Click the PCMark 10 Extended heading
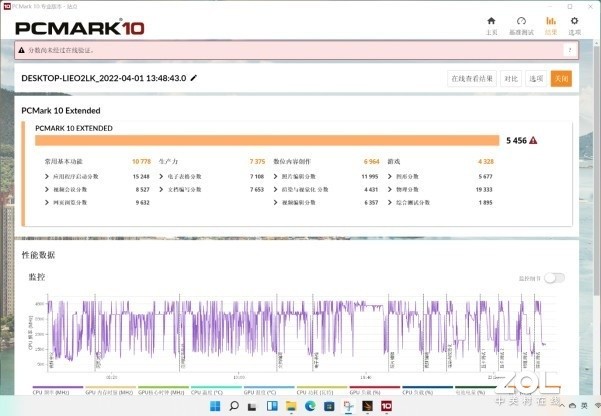 (x=61, y=111)
